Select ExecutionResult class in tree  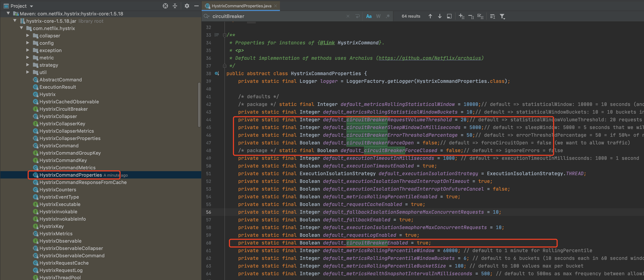coord(58,87)
